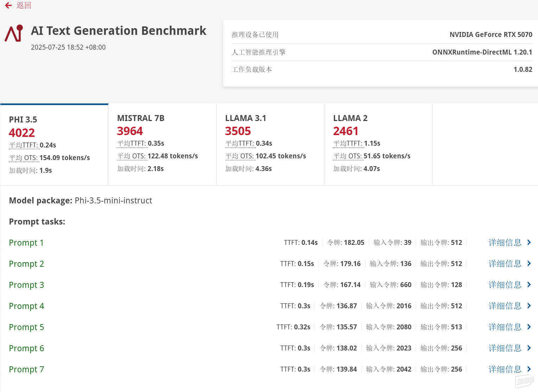Click the LLAMA 2 score 2461

coord(346,131)
